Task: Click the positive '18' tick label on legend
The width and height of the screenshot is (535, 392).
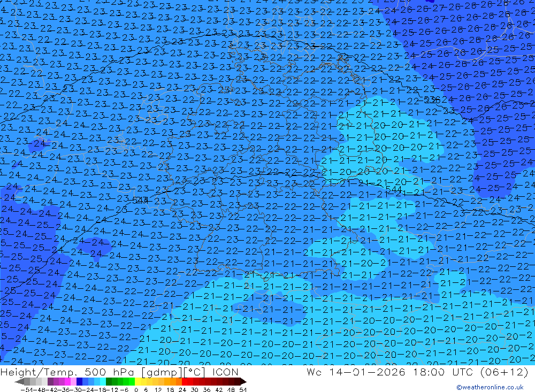Action: point(170,390)
